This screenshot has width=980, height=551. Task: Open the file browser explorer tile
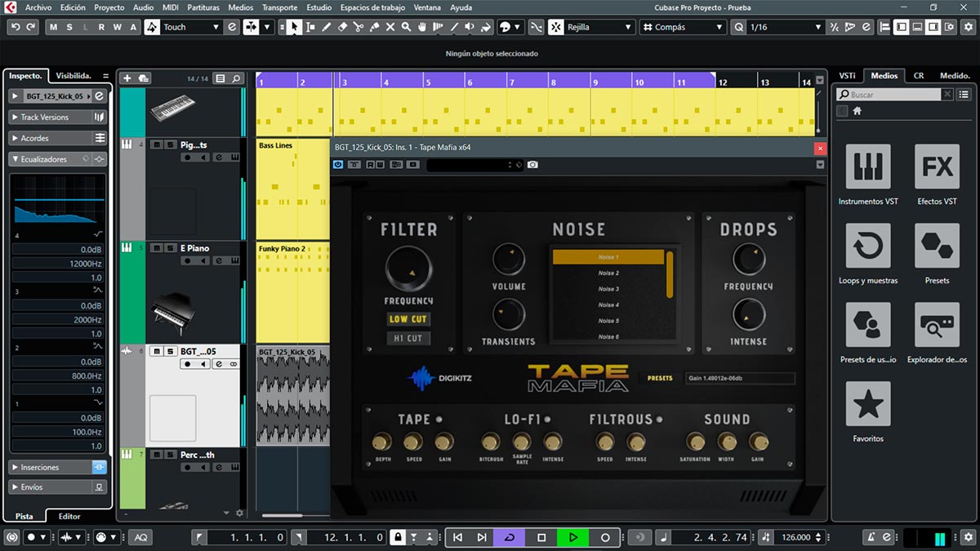tap(937, 325)
